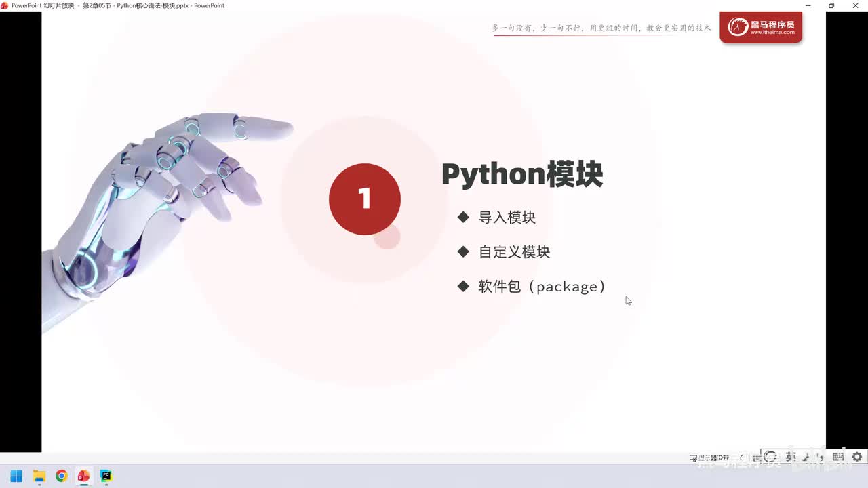Image resolution: width=868 pixels, height=488 pixels.
Task: Open File Explorer from taskbar
Action: tap(39, 476)
